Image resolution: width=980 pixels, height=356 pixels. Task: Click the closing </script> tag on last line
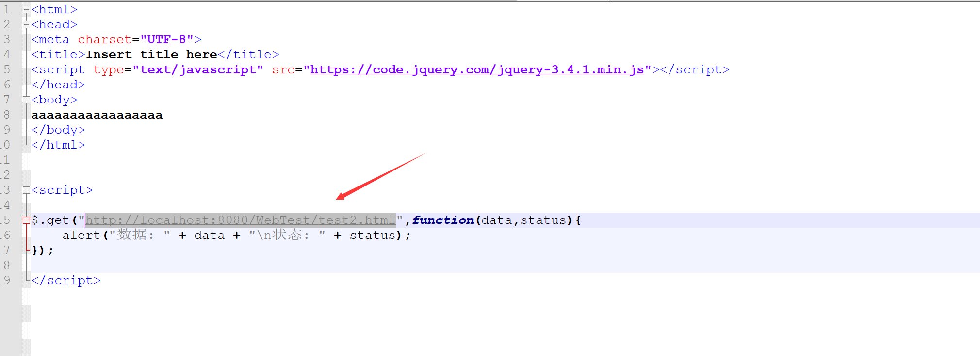coord(66,281)
